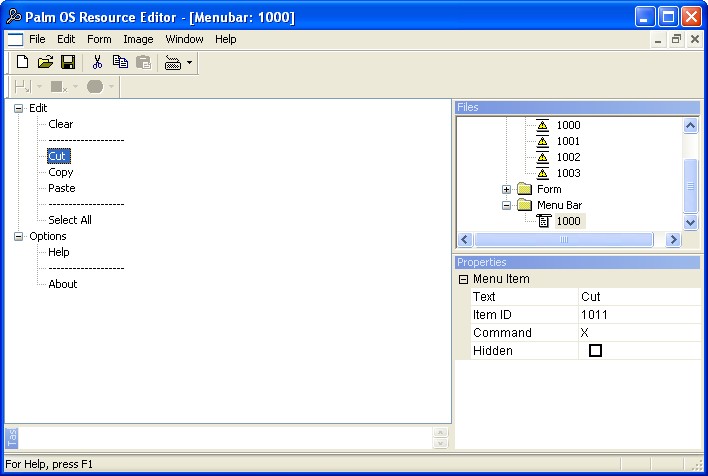
Task: Select the separator below Paste
Action: [x=86, y=205]
